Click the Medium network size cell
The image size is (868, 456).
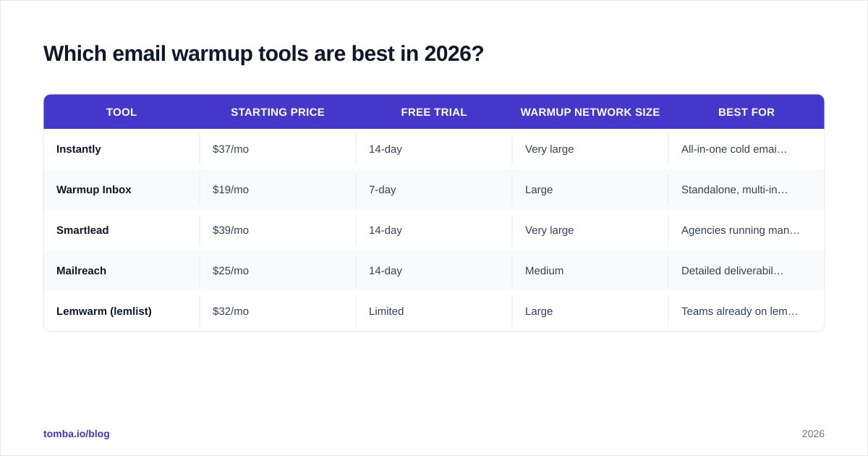tap(590, 271)
